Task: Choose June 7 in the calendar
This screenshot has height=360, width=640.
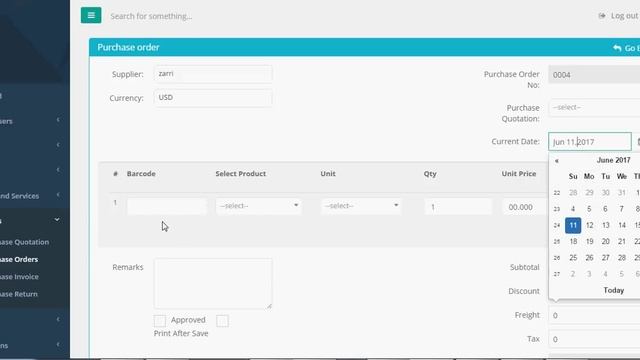Action: (622, 209)
